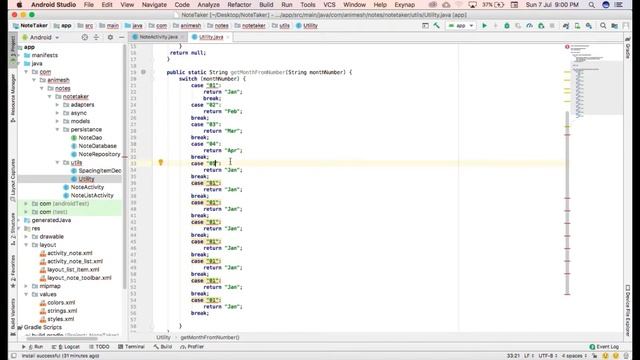640x360 pixels.
Task: Click the code minimap preview thumbnail
Action: [x=597, y=82]
